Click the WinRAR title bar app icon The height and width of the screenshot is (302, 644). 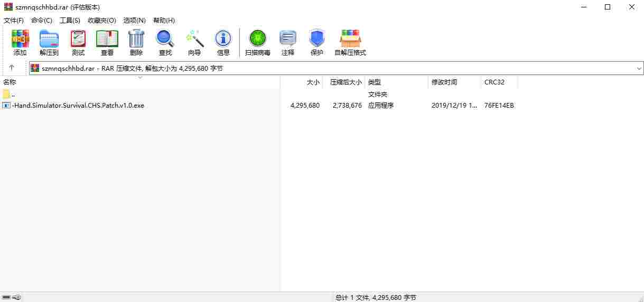coord(8,7)
